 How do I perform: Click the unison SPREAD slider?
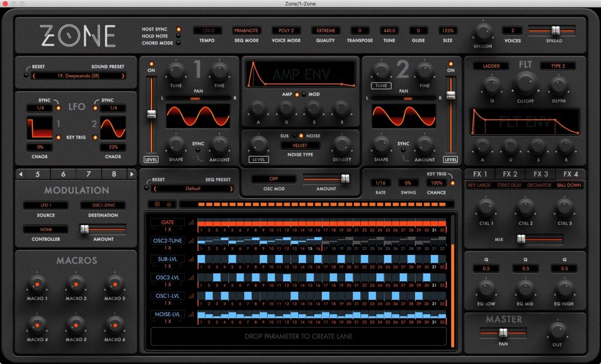pos(552,30)
